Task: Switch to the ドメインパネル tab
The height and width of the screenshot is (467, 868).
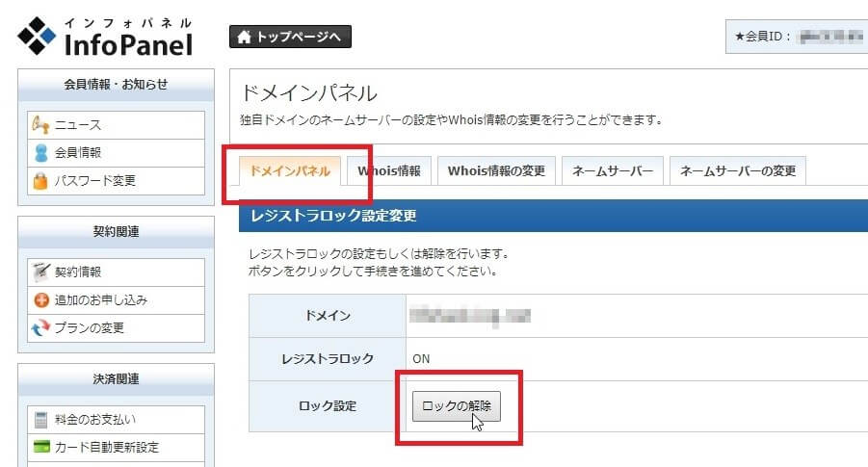Action: click(x=289, y=171)
